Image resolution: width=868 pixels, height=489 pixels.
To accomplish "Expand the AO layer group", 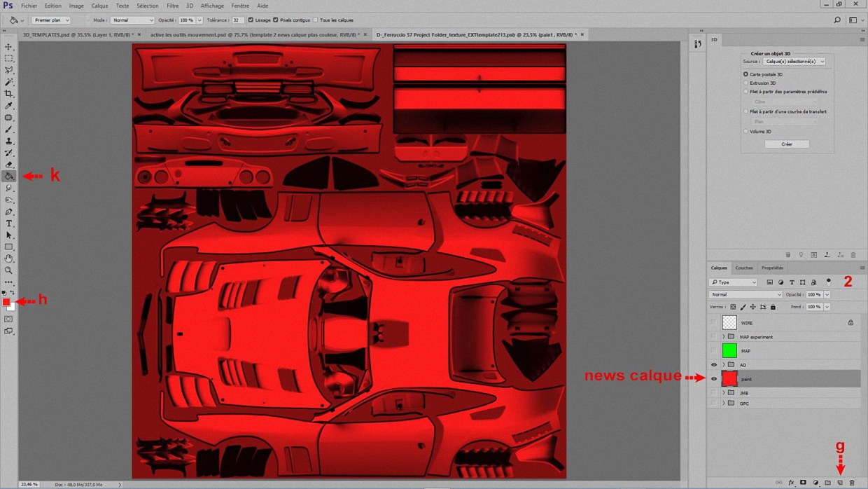I will point(724,365).
